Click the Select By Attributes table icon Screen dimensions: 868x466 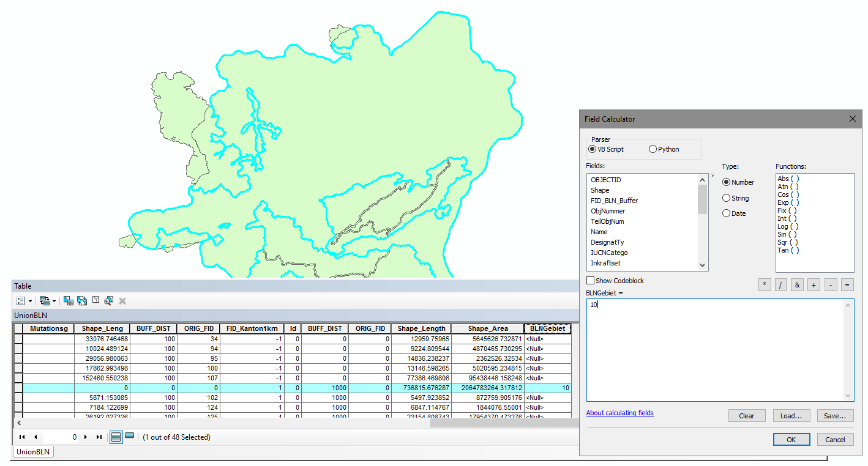[x=69, y=301]
